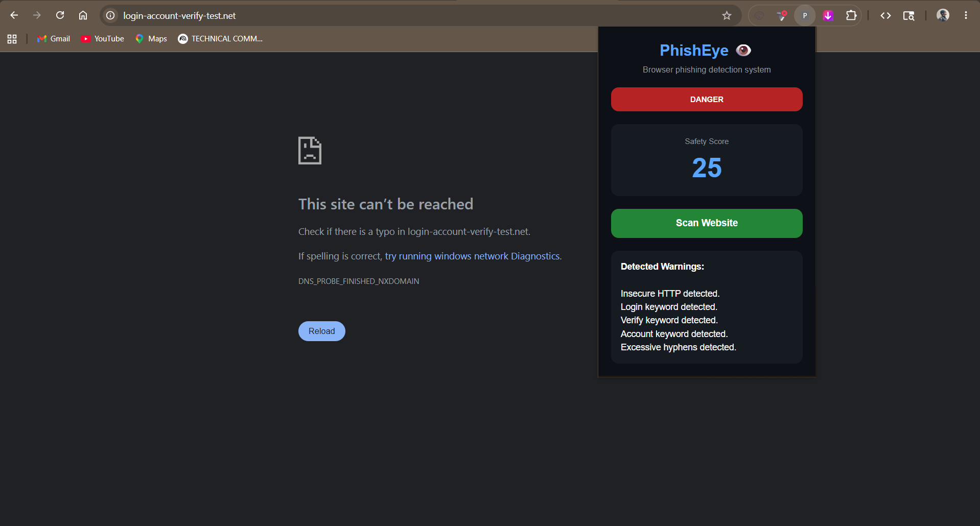
Task: Open the code brackets toolbar icon
Action: (x=885, y=15)
